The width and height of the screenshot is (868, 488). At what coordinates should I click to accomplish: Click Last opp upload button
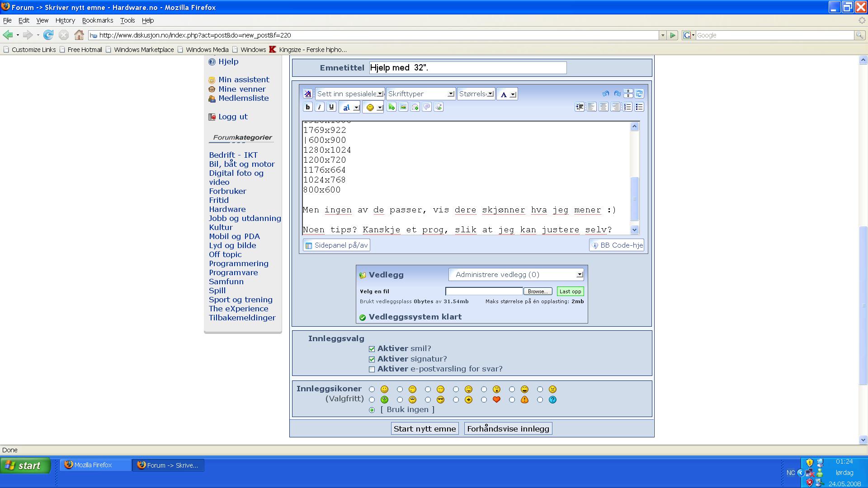point(570,291)
